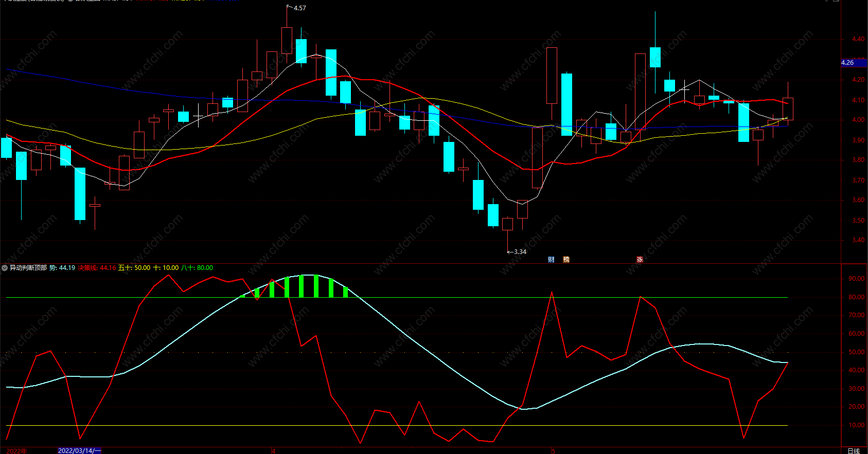Image resolution: width=868 pixels, height=454 pixels.
Task: Click the 10.00 indicator axis label
Action: 857,425
